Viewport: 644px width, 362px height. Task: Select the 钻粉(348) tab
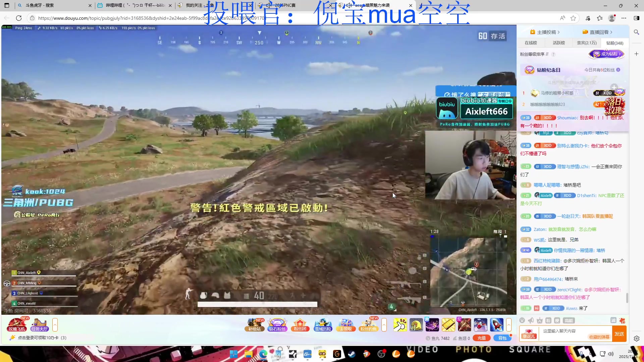pos(614,43)
